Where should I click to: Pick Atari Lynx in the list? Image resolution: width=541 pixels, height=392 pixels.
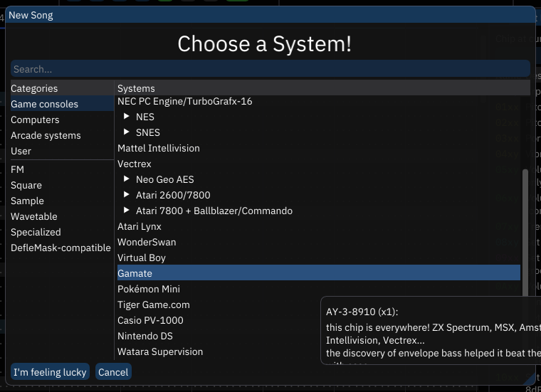coord(140,226)
